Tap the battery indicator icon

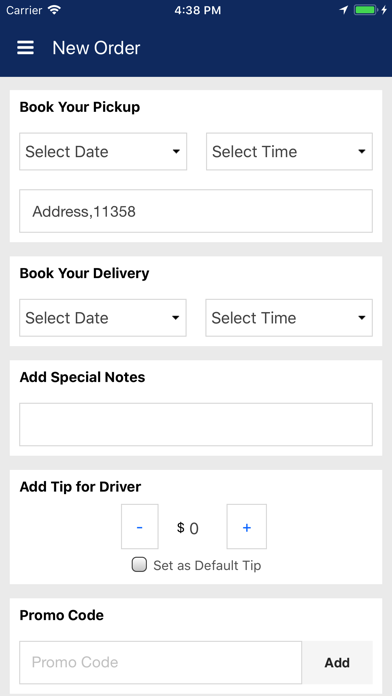(x=365, y=10)
